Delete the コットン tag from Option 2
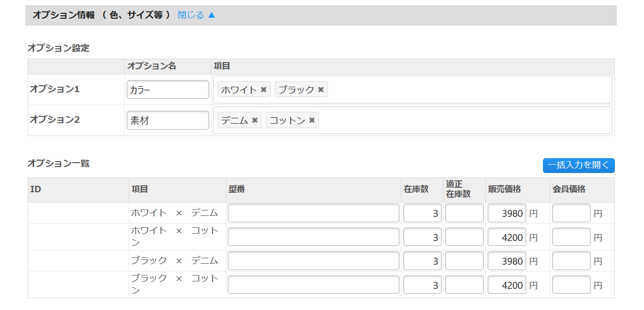Viewport: 644px width, 310px height. [312, 120]
